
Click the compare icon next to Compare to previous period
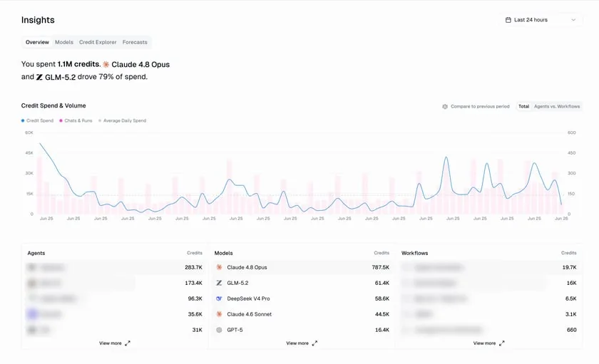click(445, 106)
